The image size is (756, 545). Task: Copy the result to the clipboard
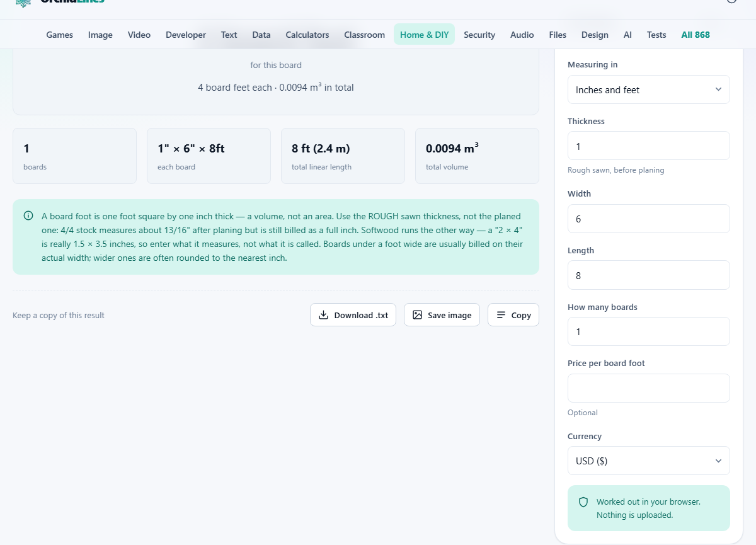(513, 315)
